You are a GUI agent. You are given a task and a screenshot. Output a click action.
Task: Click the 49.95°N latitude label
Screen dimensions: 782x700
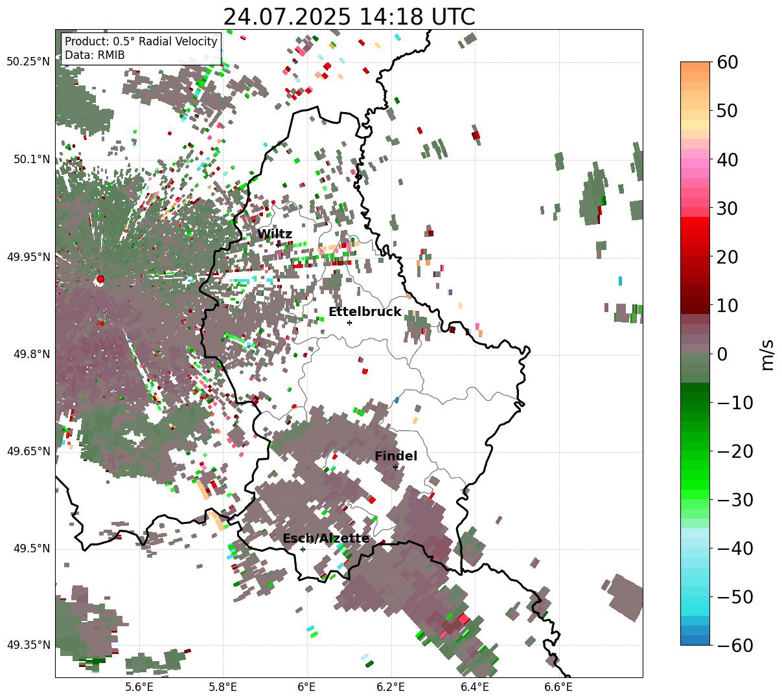coord(29,257)
